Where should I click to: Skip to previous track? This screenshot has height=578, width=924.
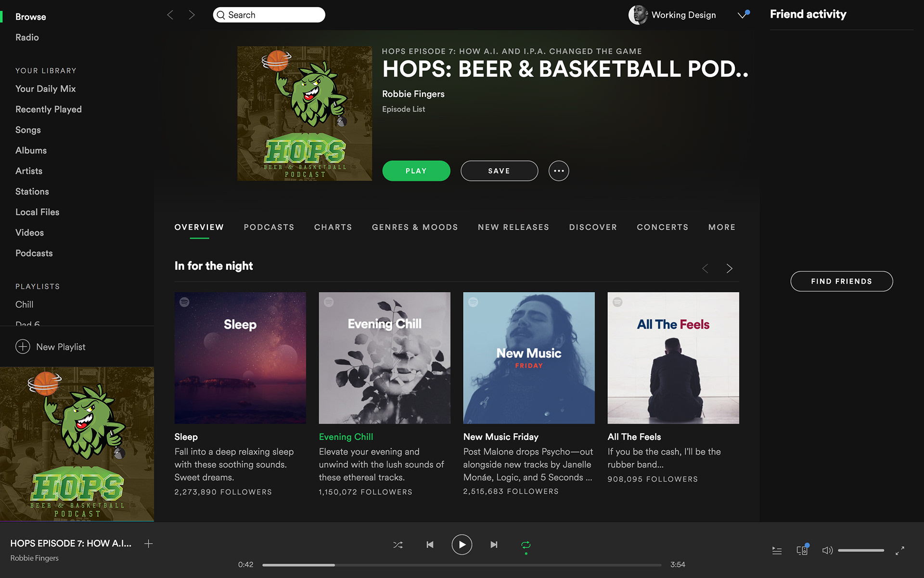pyautogui.click(x=430, y=545)
